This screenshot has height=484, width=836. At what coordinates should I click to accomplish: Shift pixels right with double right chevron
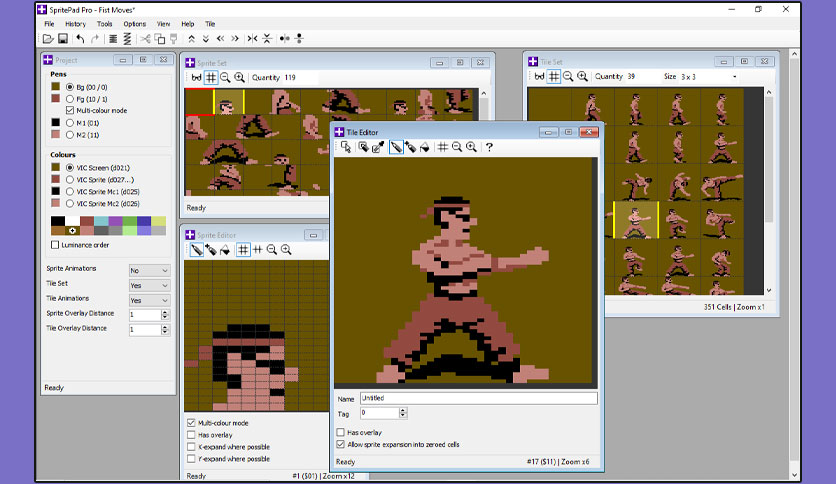click(235, 38)
